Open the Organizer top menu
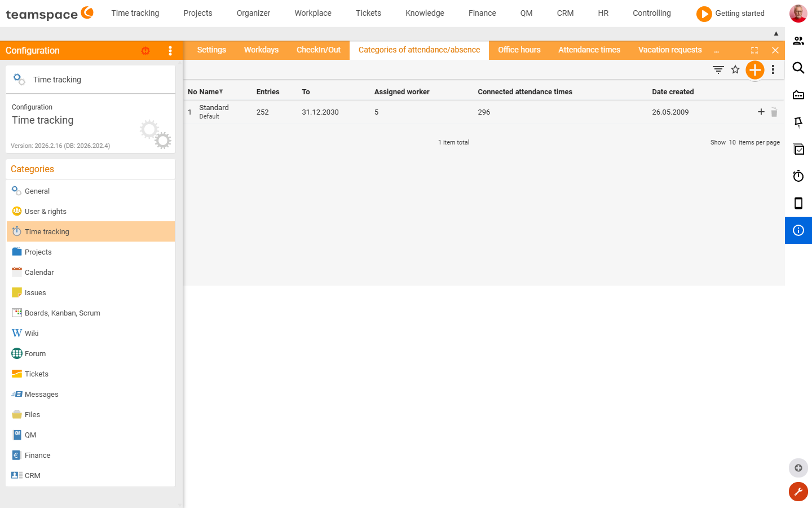This screenshot has width=812, height=508. tap(253, 13)
